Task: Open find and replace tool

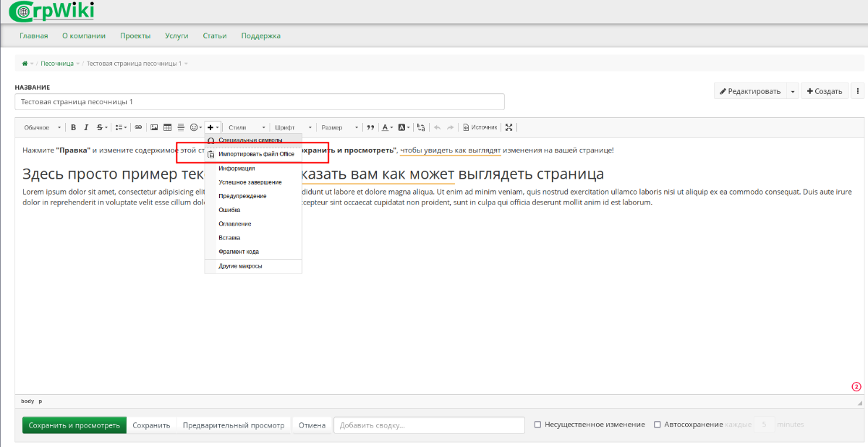Action: (x=422, y=127)
